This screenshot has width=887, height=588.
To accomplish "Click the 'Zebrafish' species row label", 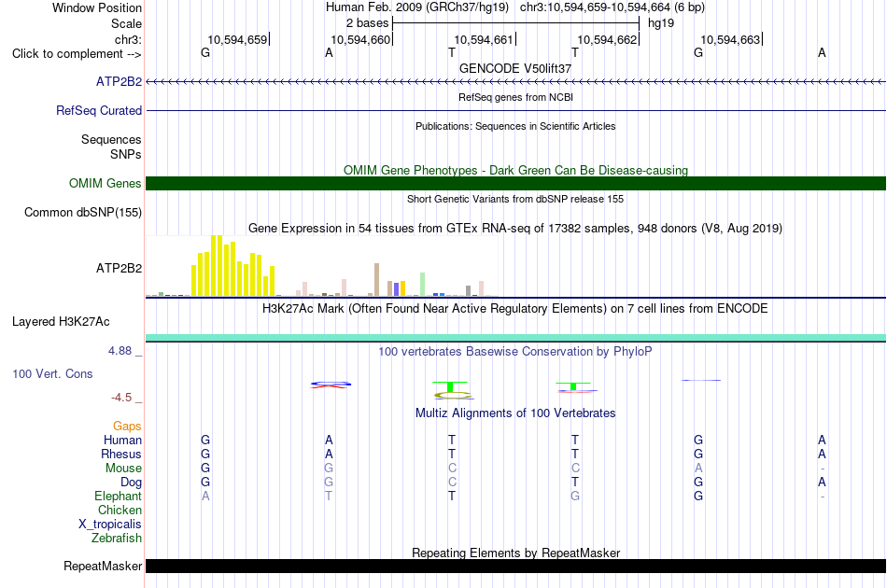I will (x=117, y=539).
